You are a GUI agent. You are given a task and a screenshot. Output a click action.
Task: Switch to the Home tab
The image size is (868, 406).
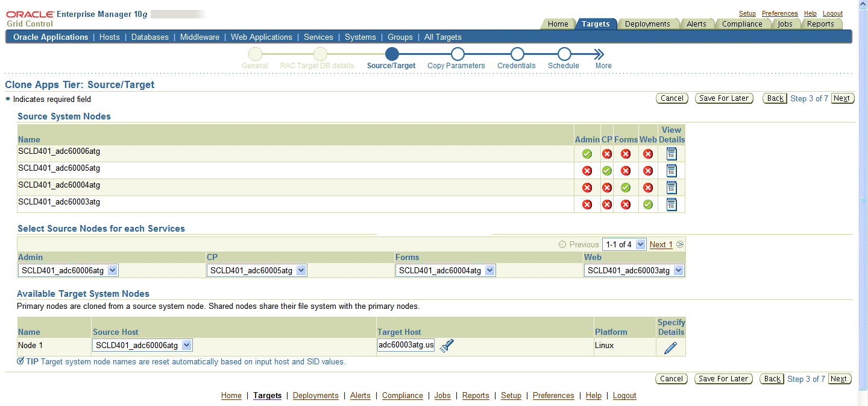point(558,24)
